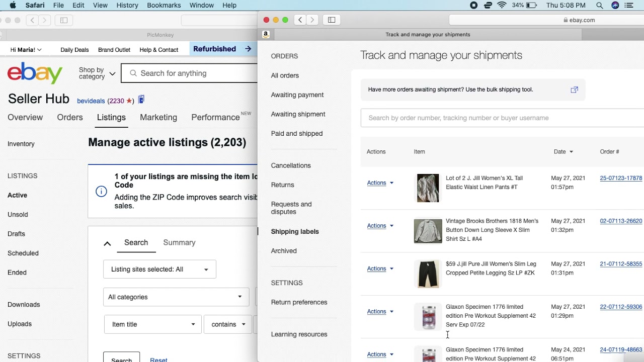Click the ebay.com address bar
This screenshot has height=362, width=644.
pos(546,20)
